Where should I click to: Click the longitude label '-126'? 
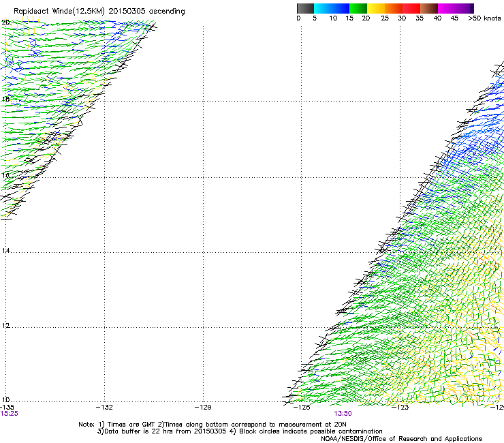302,408
